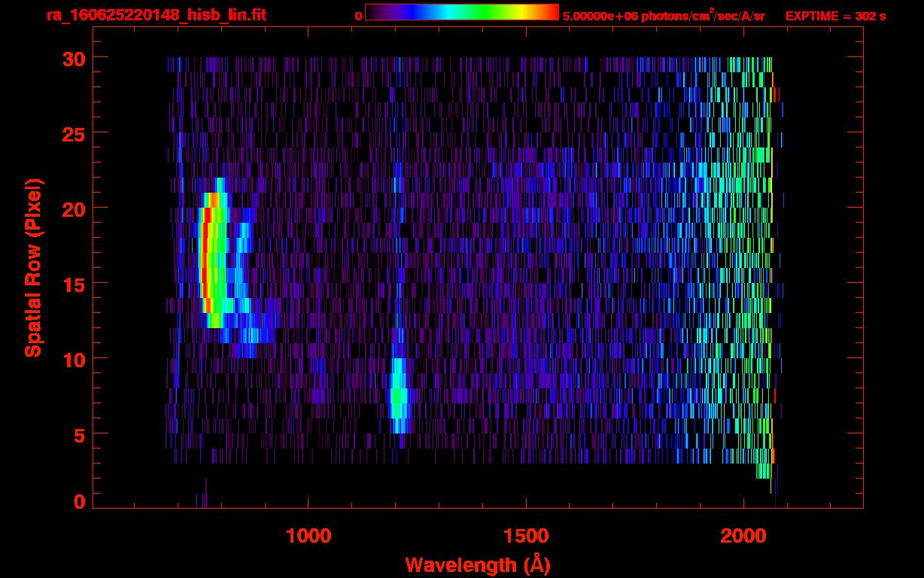Viewport: 924px width, 578px height.
Task: Click the rainbow color scale bar
Action: (461, 12)
